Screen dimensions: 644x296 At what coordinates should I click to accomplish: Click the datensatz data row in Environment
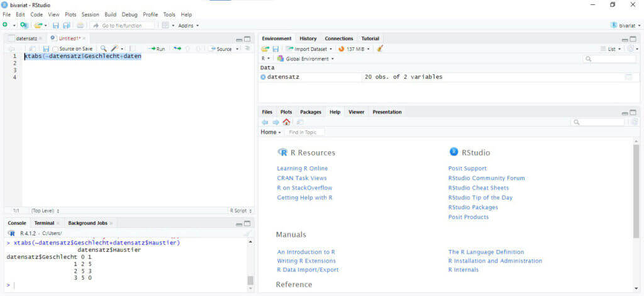[x=449, y=77]
